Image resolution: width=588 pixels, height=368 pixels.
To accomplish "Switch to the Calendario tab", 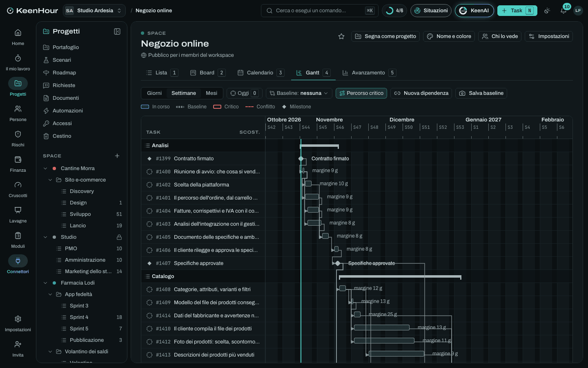I will click(x=261, y=73).
